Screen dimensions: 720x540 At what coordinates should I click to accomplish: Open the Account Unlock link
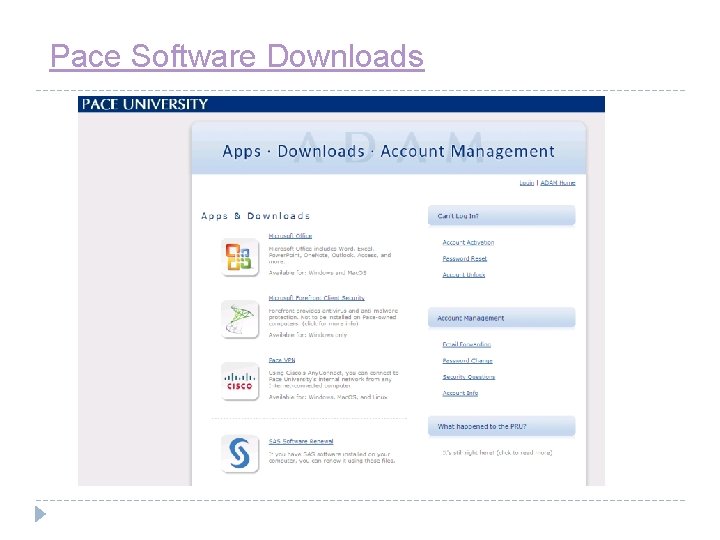point(463,275)
